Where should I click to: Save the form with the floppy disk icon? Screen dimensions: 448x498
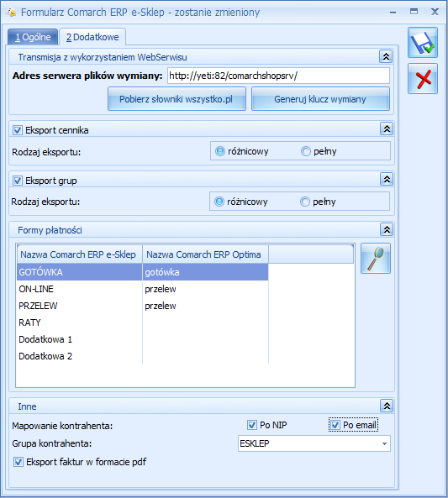pos(423,43)
